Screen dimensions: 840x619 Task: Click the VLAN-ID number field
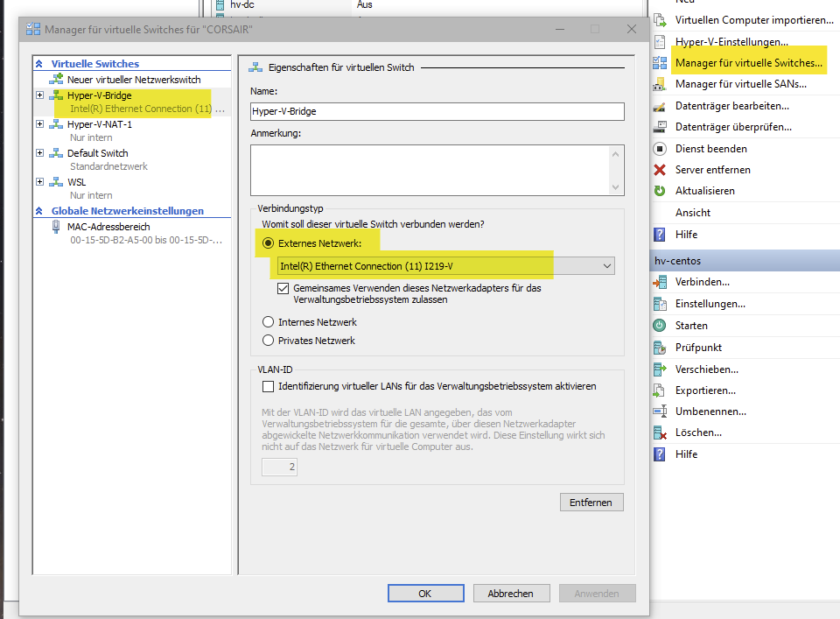[279, 467]
